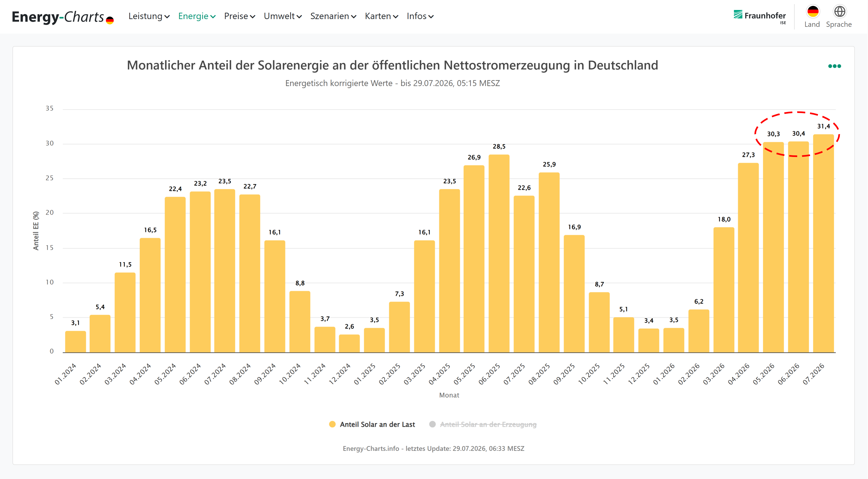868x479 pixels.
Task: Click x-axis label 01.2025
Action: 364,374
